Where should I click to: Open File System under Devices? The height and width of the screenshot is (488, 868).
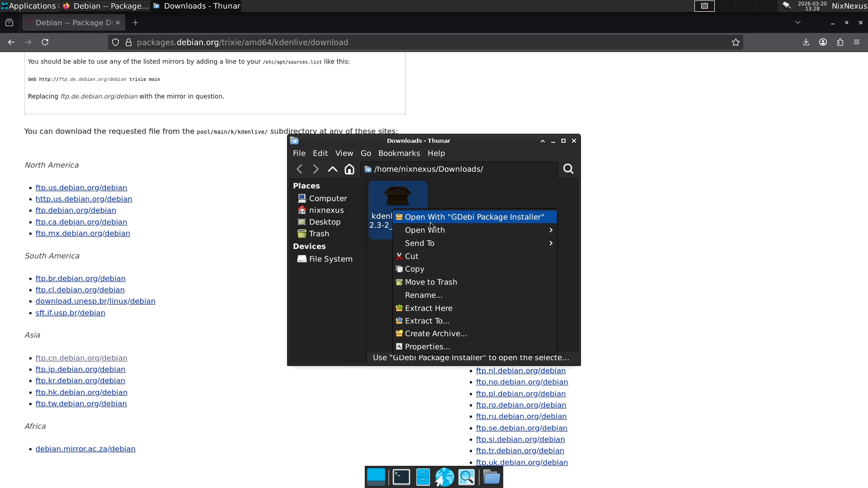pyautogui.click(x=330, y=259)
